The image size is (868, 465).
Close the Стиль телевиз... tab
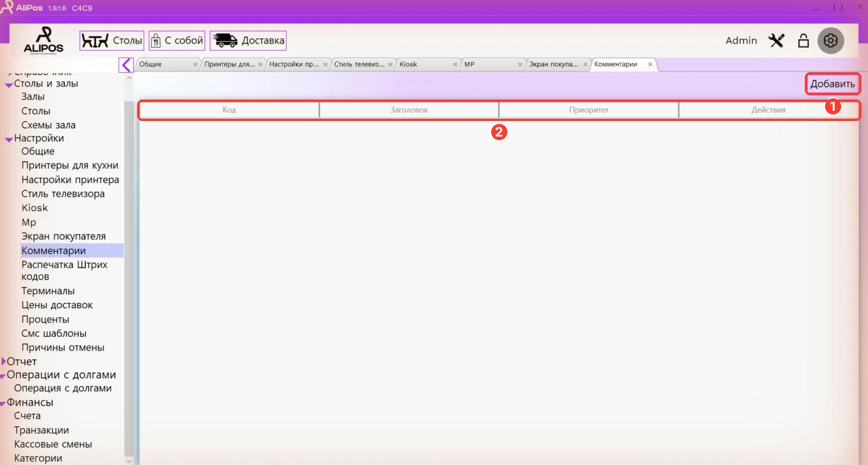pos(390,64)
